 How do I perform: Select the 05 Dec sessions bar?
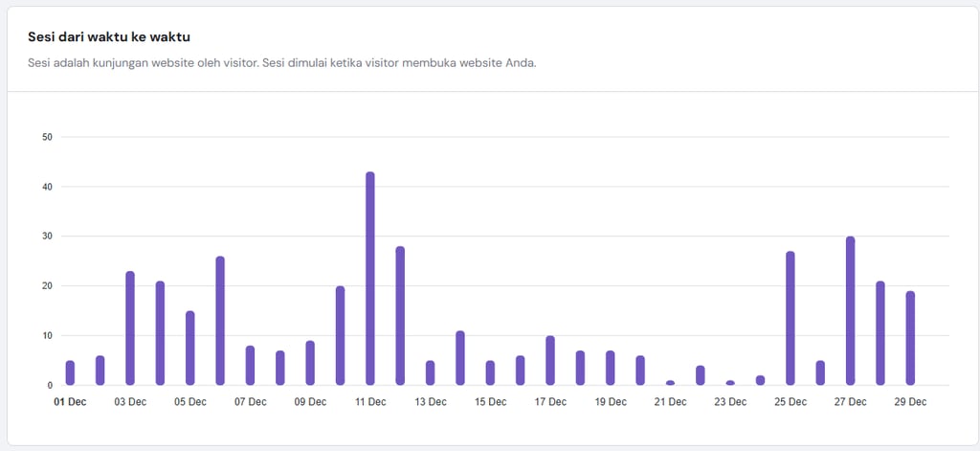(190, 349)
